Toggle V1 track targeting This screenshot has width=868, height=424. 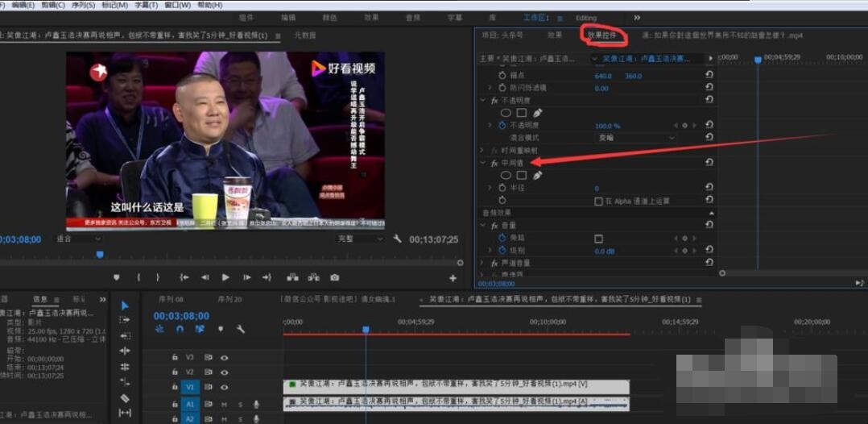click(x=190, y=387)
